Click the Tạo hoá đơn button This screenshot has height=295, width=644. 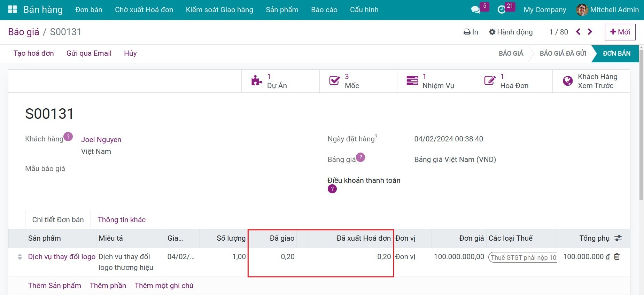[x=34, y=53]
